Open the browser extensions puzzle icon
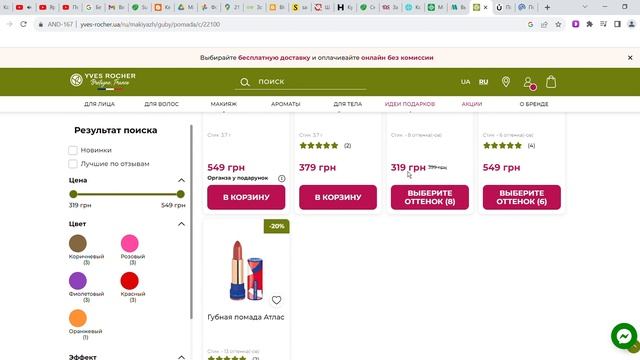640x360 pixels. (x=589, y=24)
